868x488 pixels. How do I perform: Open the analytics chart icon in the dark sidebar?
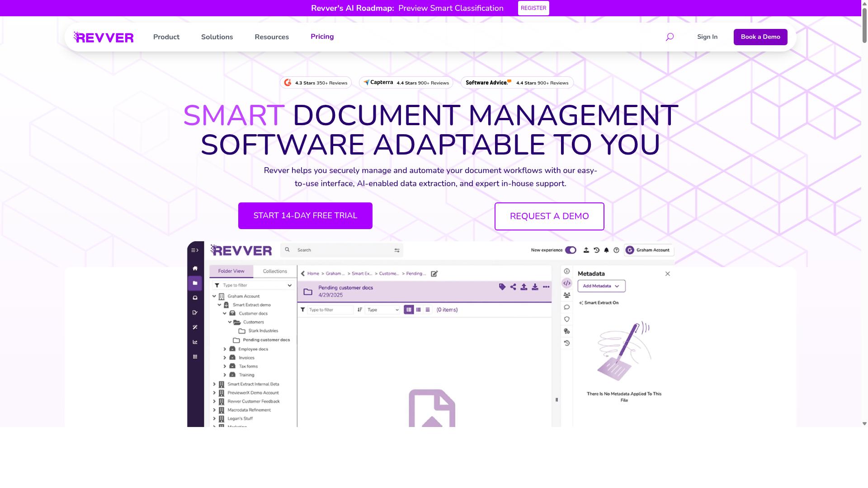click(195, 342)
